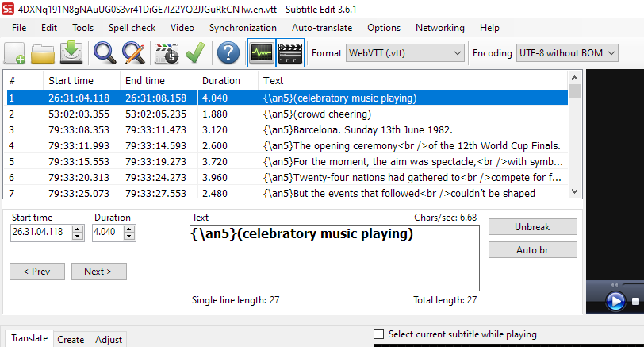Click the Auto br button
This screenshot has height=347, width=644.
point(532,250)
